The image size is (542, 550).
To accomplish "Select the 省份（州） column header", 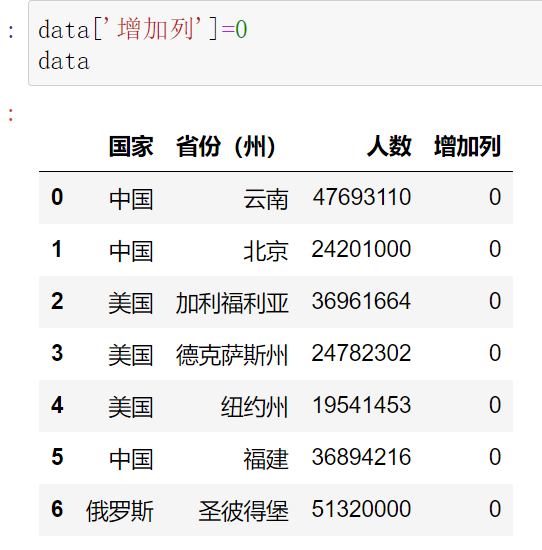I will (226, 146).
